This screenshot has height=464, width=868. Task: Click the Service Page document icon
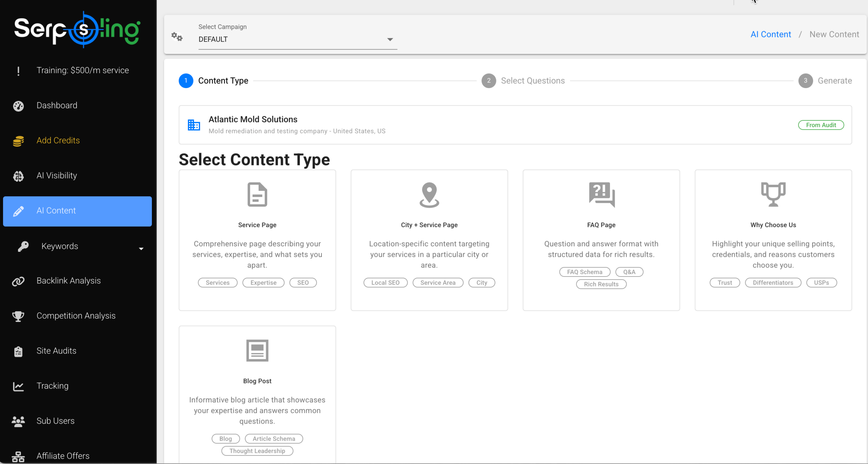(257, 195)
